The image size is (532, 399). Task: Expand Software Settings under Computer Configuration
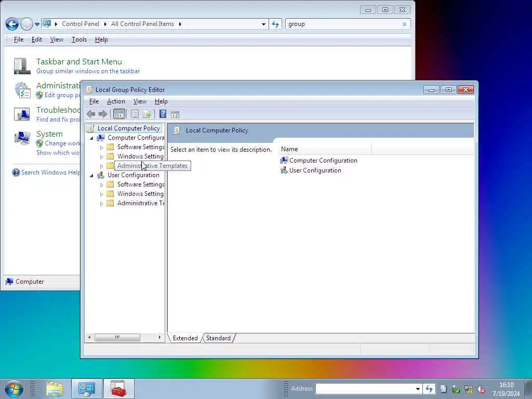pos(101,148)
